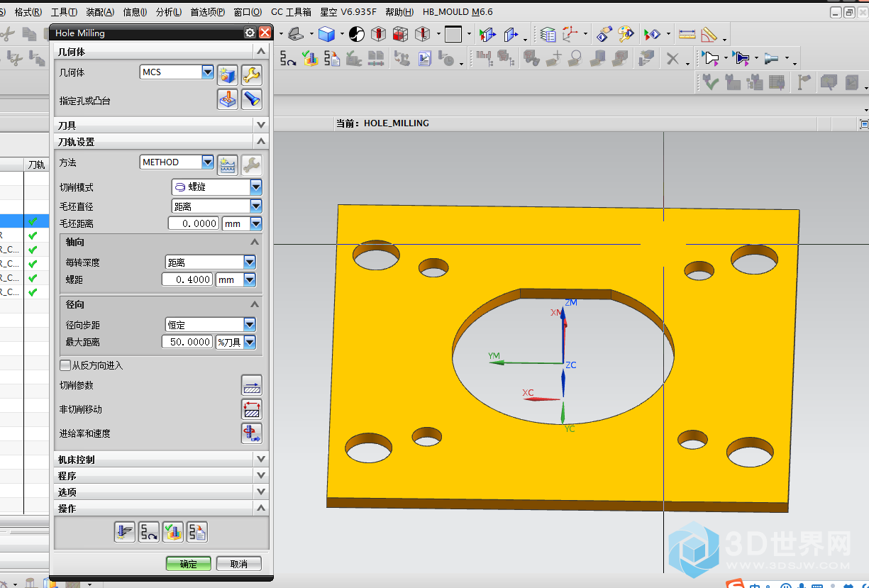
Task: Open the 方法 METHOD dropdown
Action: pyautogui.click(x=208, y=162)
